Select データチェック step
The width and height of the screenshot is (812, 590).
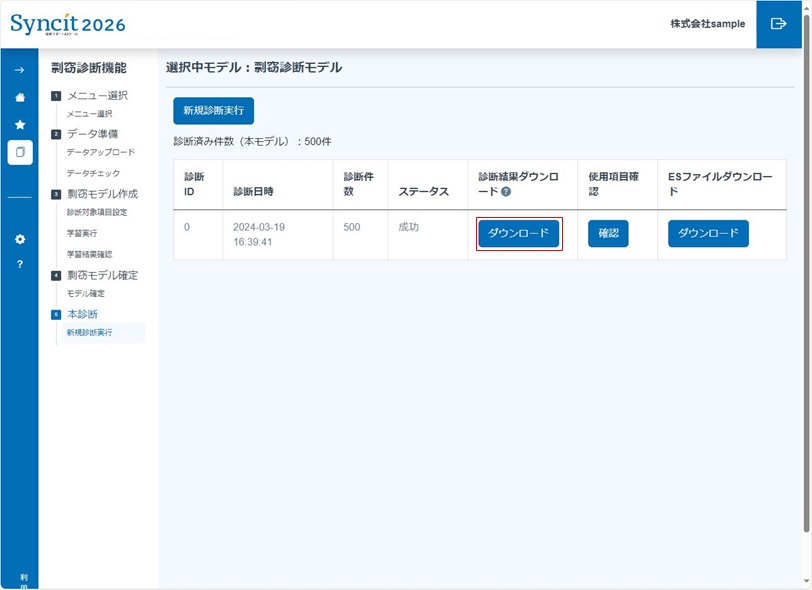93,173
